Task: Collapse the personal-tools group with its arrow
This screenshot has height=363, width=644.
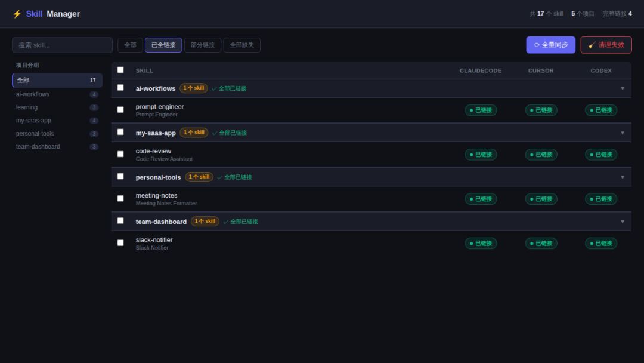Action: (x=622, y=177)
